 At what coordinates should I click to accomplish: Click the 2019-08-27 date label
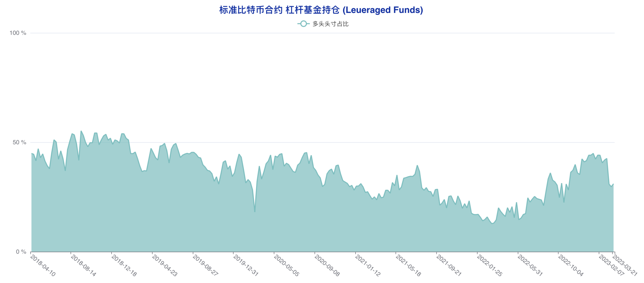[205, 265]
